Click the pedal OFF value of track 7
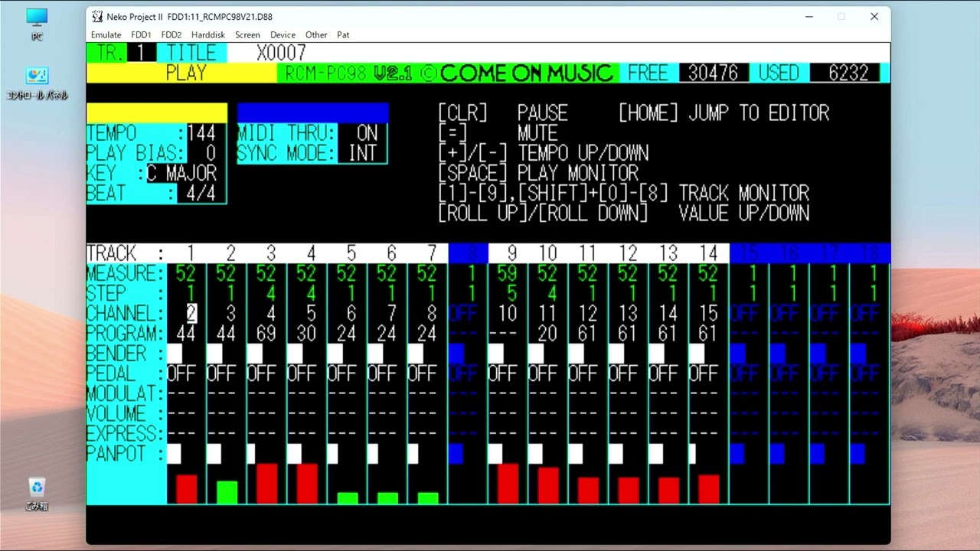The width and height of the screenshot is (980, 551). (x=422, y=373)
